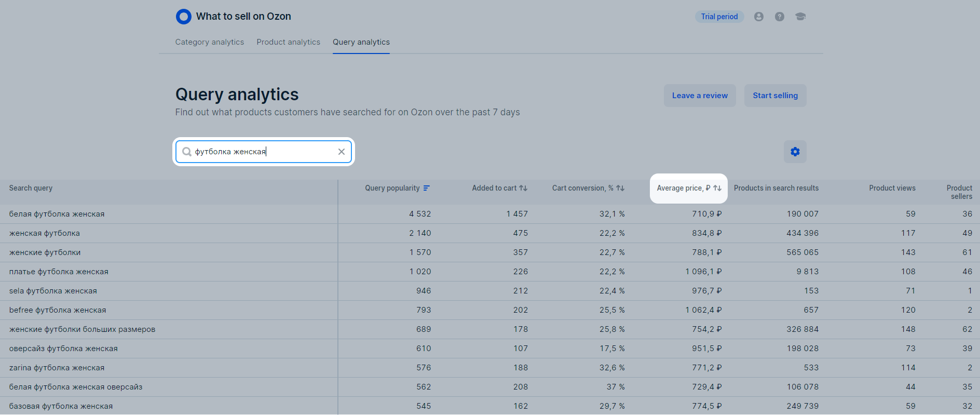Click the magnifier icon in search box

(x=187, y=152)
